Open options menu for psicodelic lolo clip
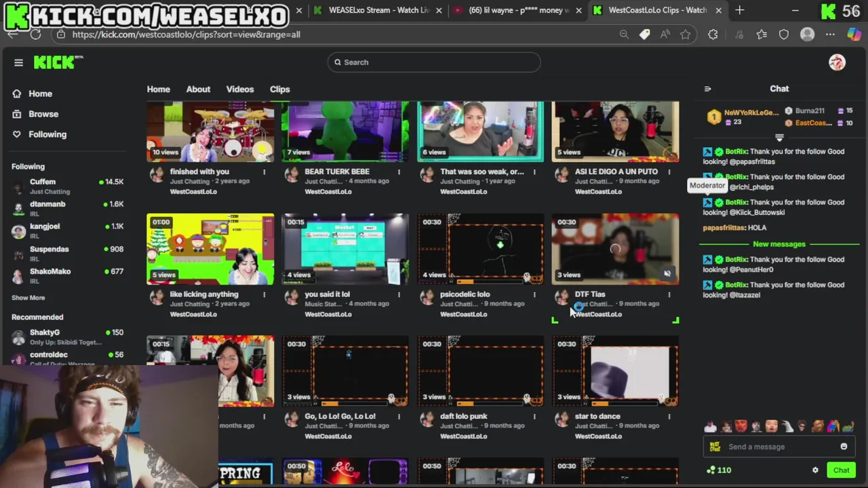 coord(534,295)
